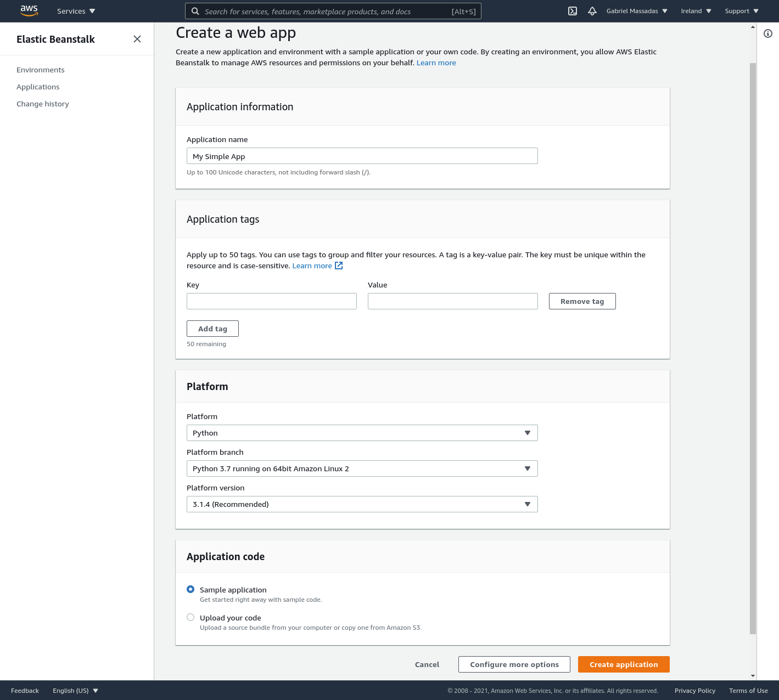779x700 pixels.
Task: Click inside the Application name field
Action: [362, 156]
